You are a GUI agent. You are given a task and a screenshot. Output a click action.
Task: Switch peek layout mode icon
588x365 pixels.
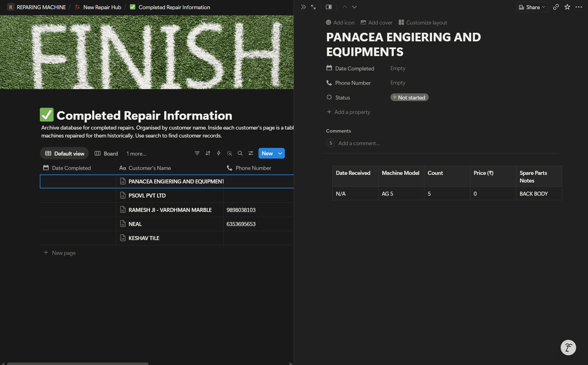[x=329, y=7]
